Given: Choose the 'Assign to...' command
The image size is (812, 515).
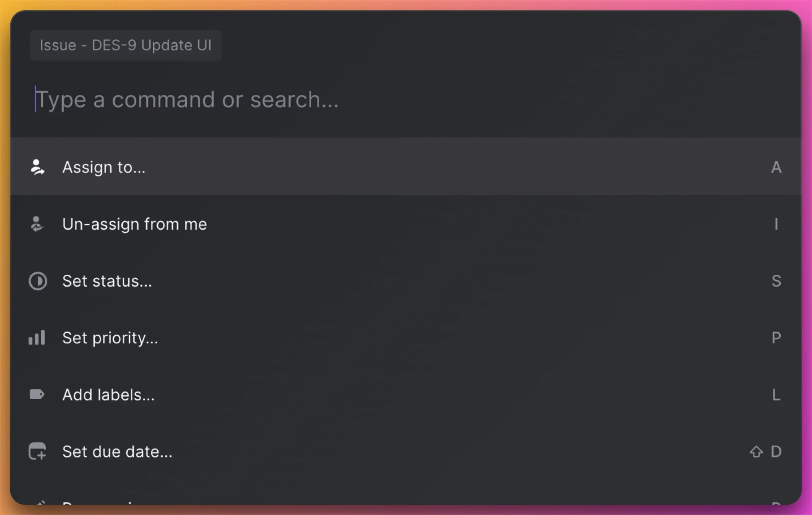Looking at the screenshot, I should 103,167.
